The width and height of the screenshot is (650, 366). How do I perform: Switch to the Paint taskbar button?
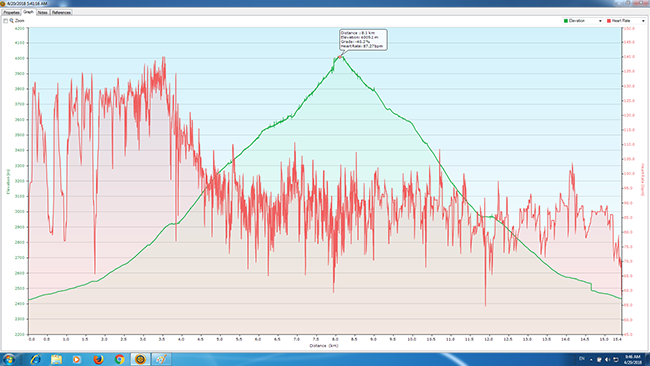(161, 359)
